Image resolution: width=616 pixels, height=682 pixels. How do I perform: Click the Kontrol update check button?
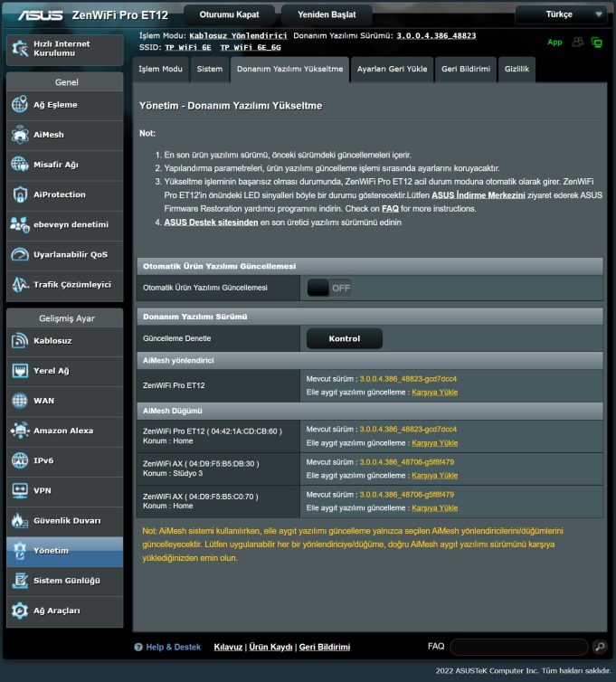[x=345, y=338]
